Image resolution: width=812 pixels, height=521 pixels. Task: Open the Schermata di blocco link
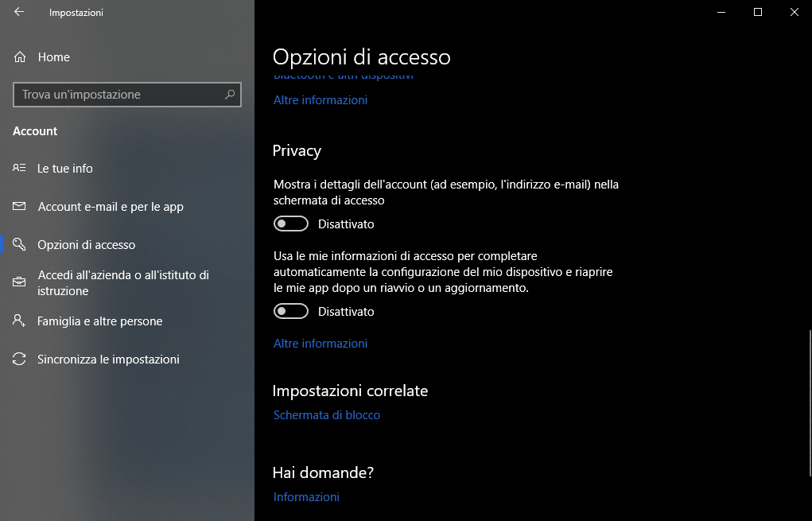327,415
